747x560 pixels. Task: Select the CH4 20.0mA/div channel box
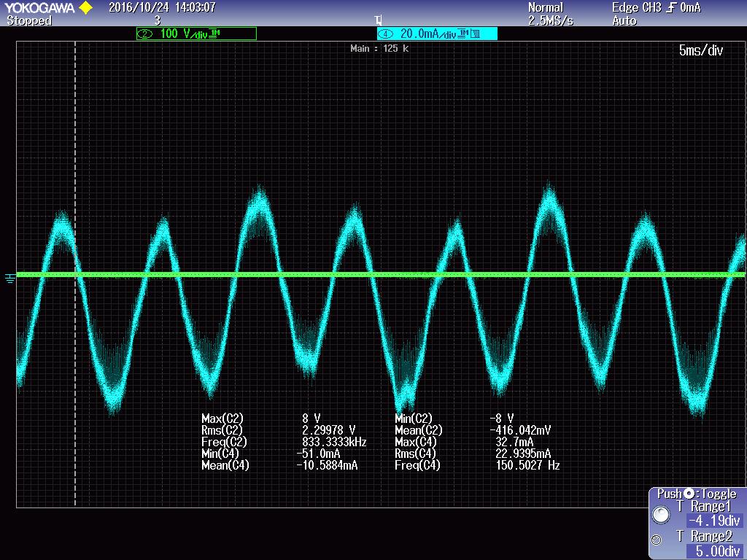[x=437, y=34]
